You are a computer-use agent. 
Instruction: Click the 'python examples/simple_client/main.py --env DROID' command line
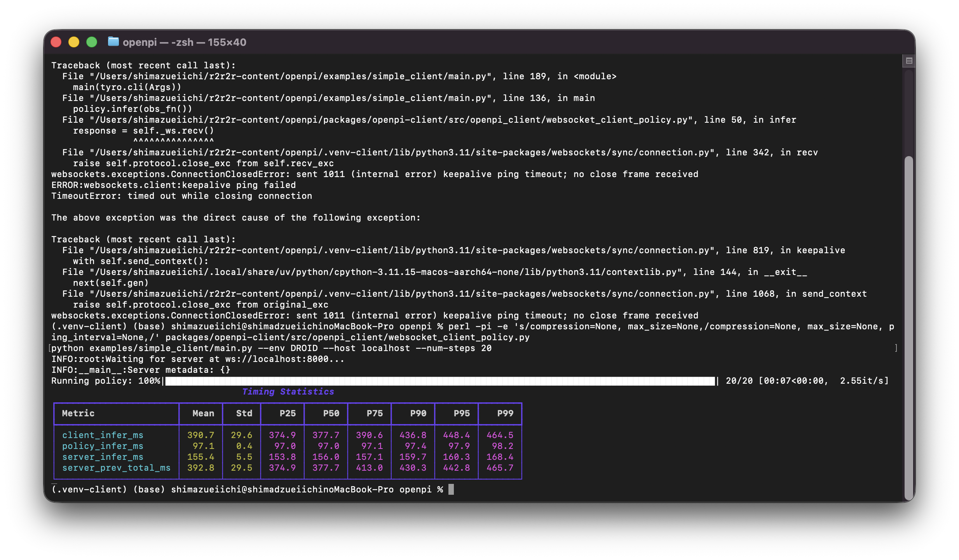[x=271, y=348]
